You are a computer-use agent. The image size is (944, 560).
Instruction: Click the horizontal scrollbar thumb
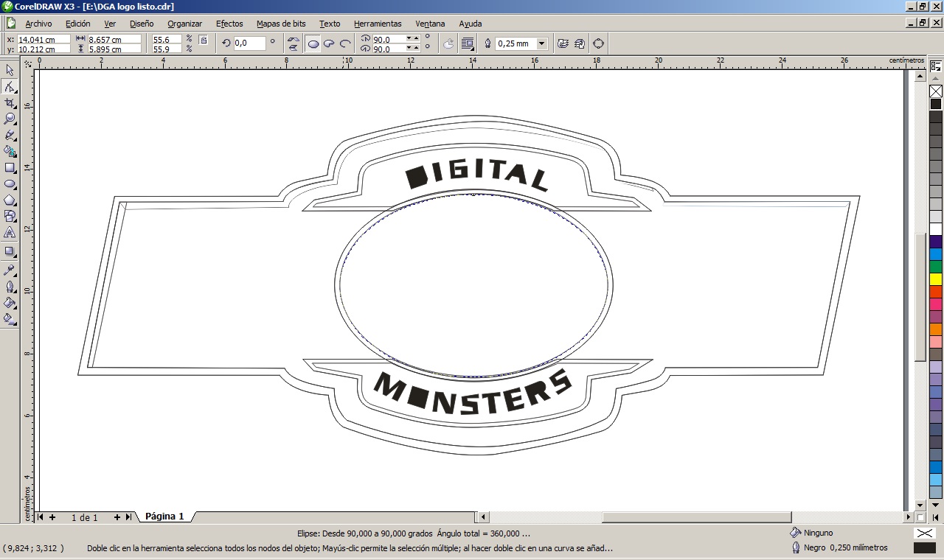(696, 517)
